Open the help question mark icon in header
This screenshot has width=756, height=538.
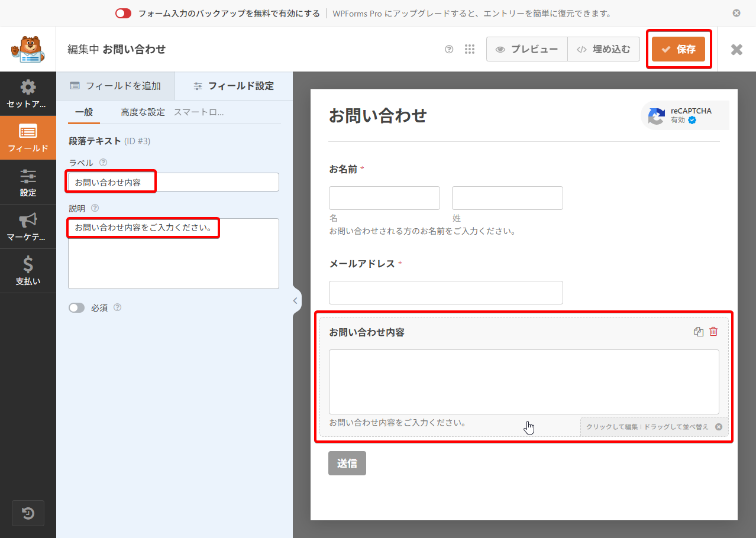[x=449, y=50]
